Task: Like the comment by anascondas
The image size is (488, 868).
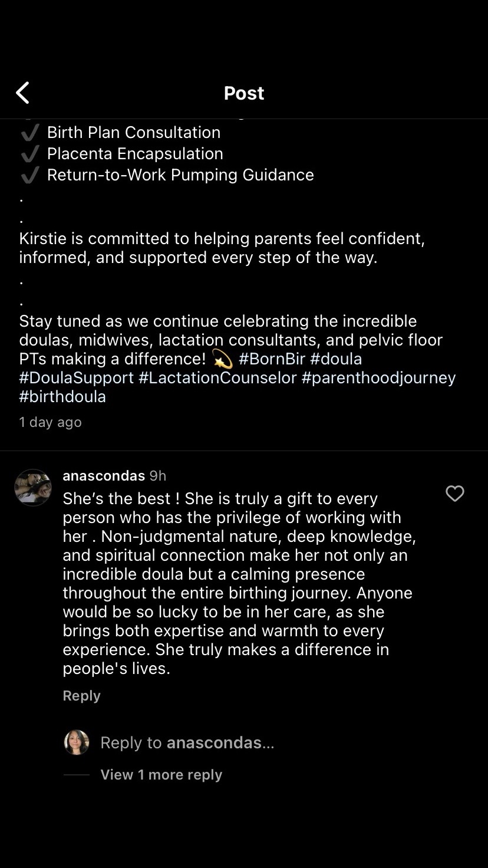Action: pyautogui.click(x=454, y=494)
